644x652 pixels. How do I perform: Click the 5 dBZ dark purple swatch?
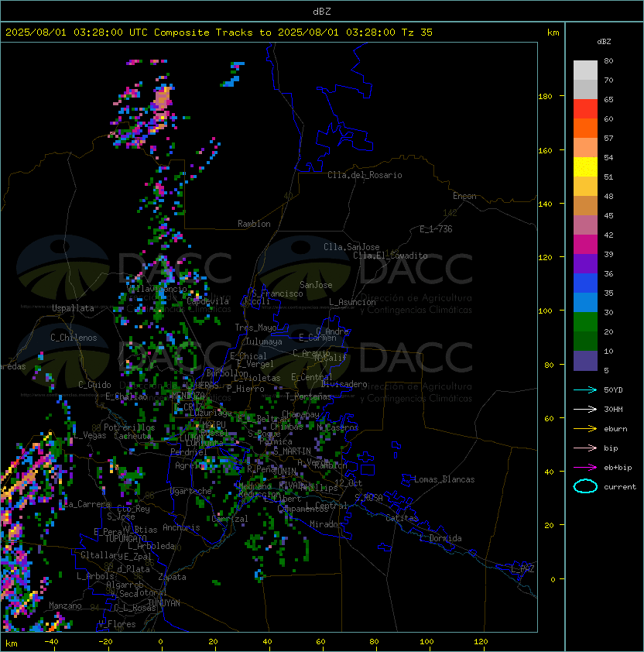[x=585, y=361]
